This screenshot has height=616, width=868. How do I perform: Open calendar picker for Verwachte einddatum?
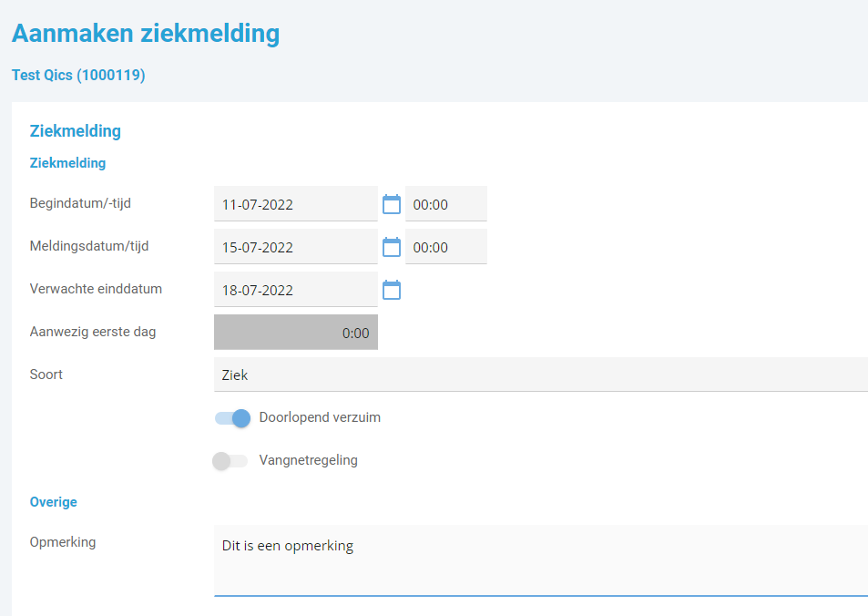[x=392, y=290]
